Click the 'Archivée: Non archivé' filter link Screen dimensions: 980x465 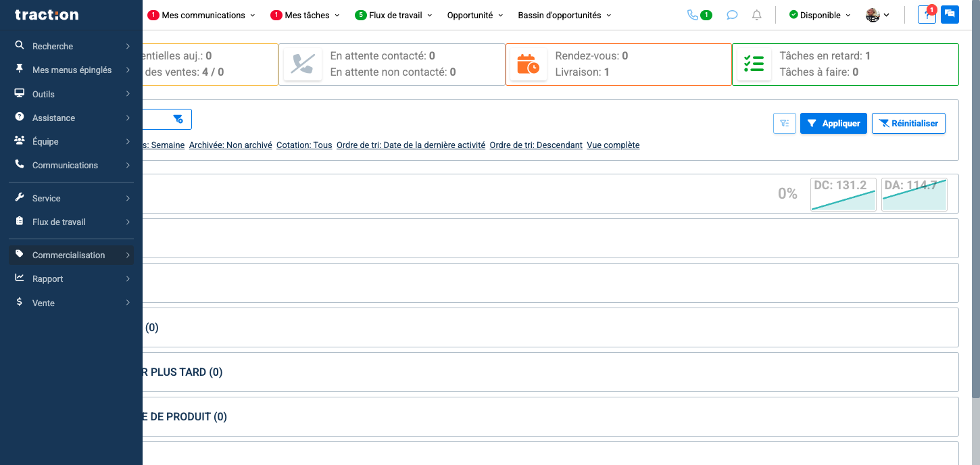230,145
